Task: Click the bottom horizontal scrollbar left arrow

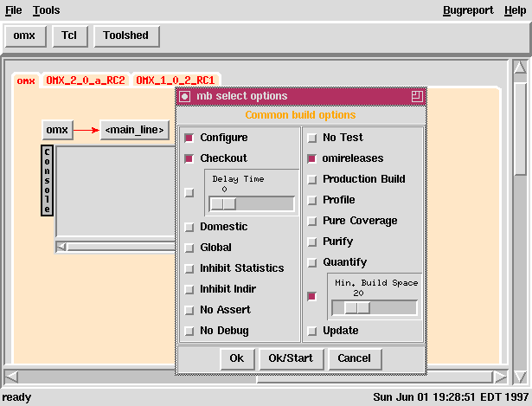Action: [11, 377]
